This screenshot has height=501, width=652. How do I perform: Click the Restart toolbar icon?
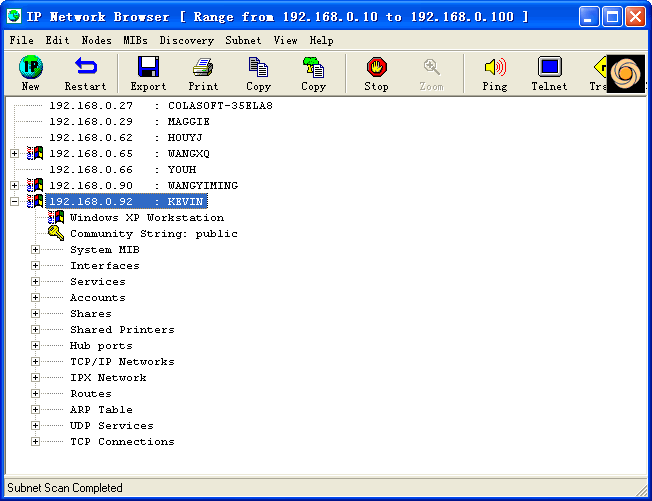point(86,67)
